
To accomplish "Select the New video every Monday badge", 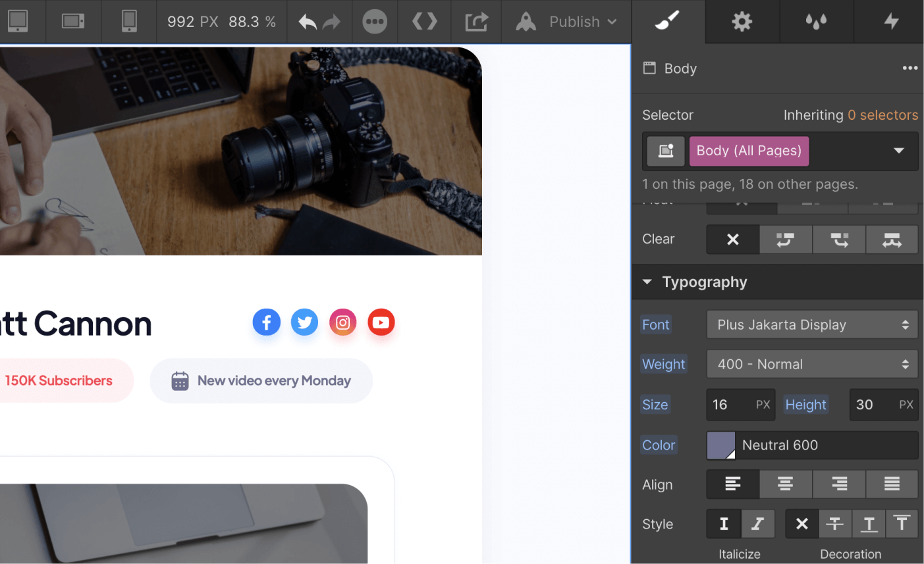I will (261, 380).
